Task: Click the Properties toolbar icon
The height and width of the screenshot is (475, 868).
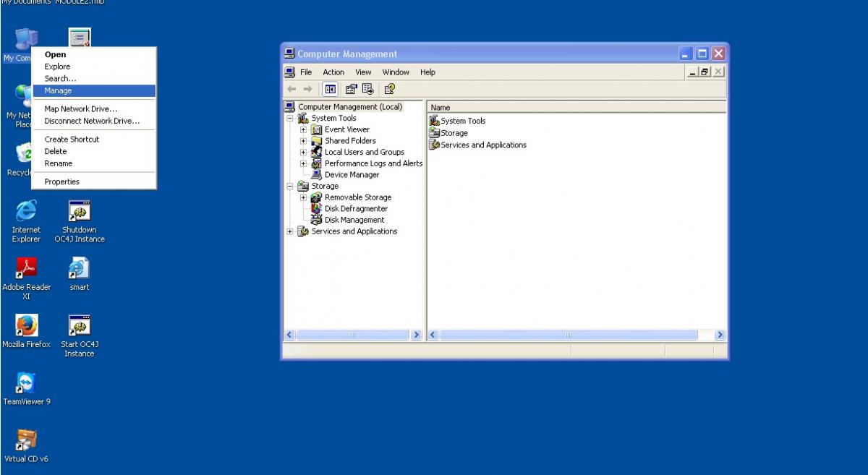Action: (x=352, y=89)
